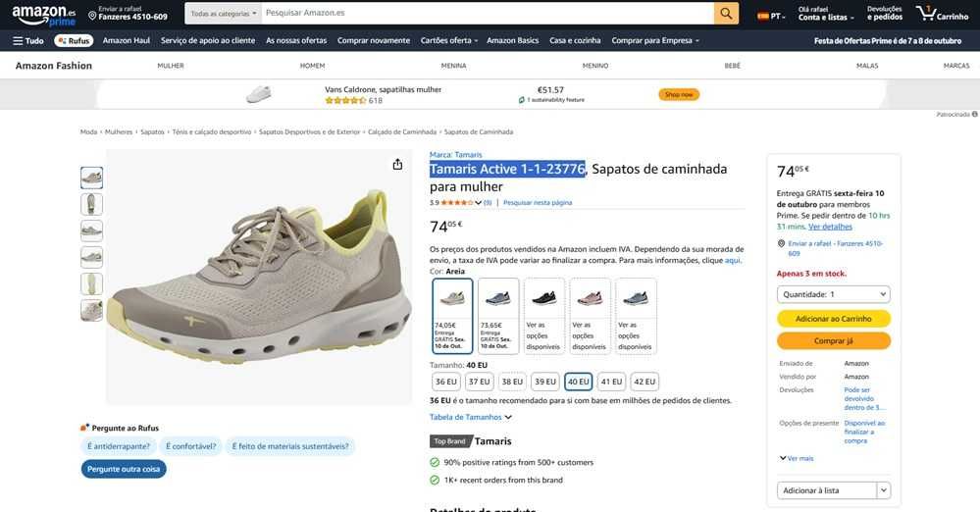Open the Quantidade dropdown

pyautogui.click(x=833, y=294)
